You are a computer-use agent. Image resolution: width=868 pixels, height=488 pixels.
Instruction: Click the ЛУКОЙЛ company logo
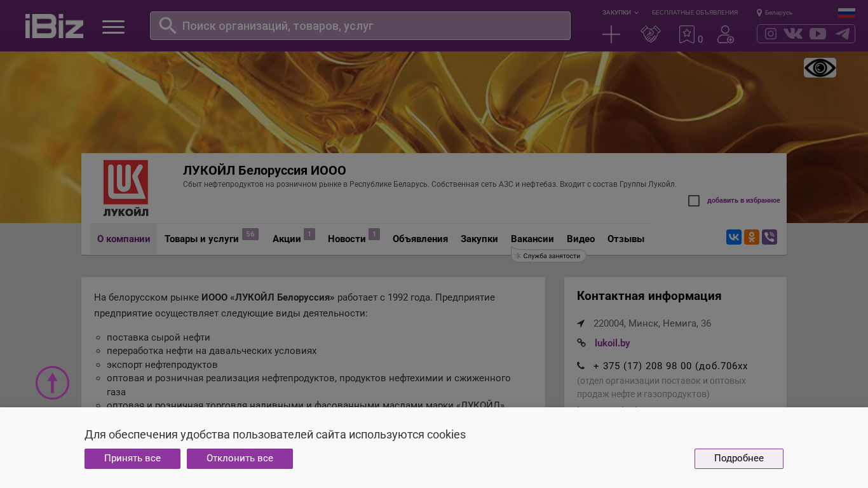(x=126, y=188)
